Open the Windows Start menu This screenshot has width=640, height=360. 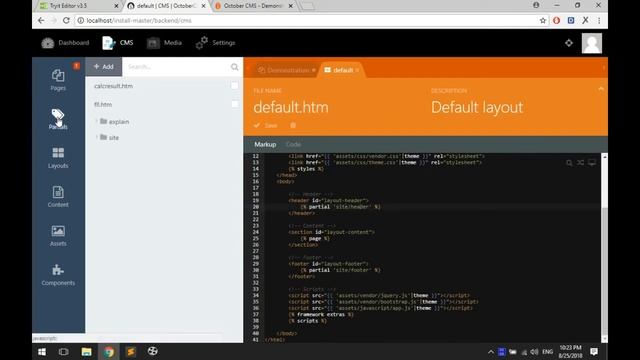click(x=42, y=352)
